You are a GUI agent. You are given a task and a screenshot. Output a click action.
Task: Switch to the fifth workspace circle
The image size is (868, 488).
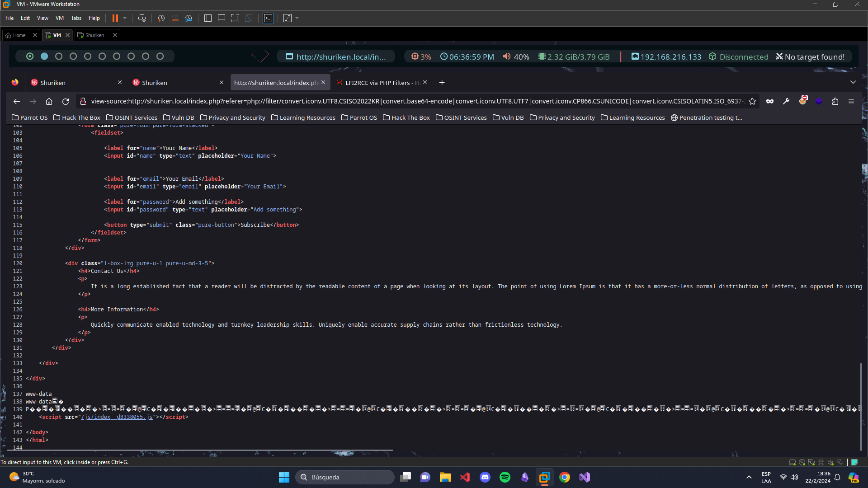click(88, 56)
